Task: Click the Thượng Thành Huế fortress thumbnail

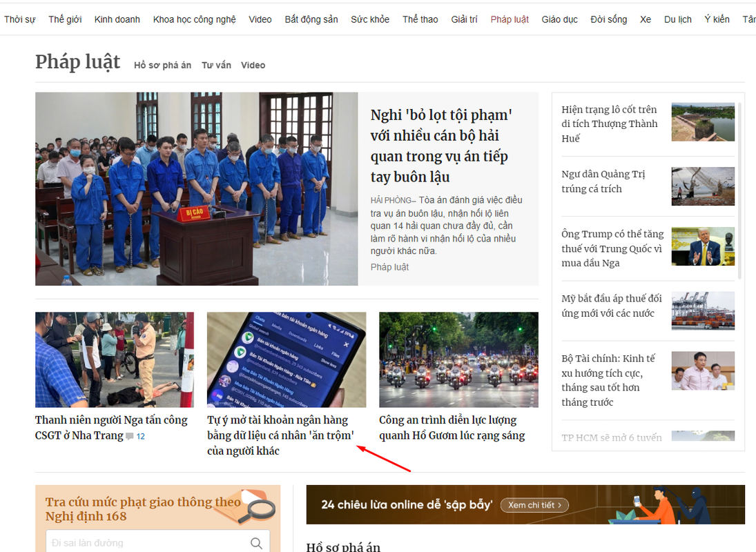Action: click(x=703, y=122)
